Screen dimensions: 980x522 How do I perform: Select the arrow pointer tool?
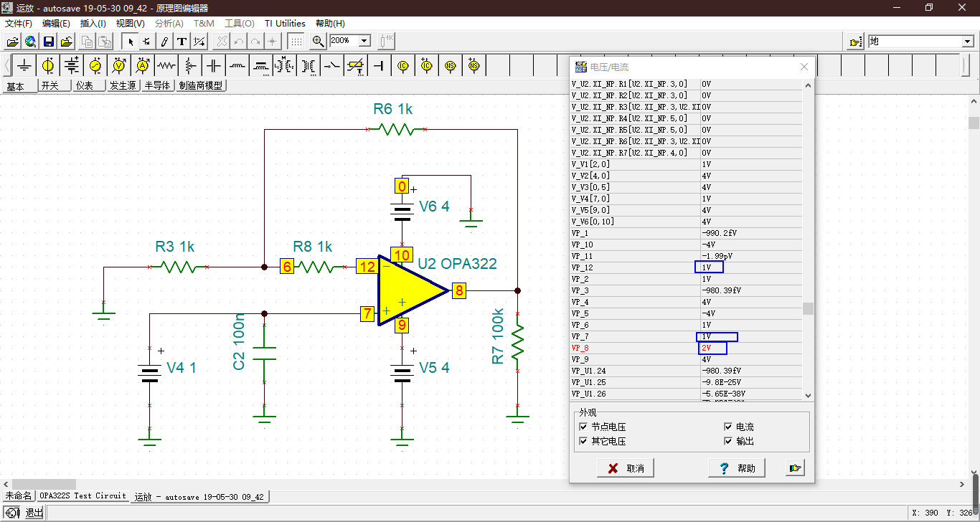[x=131, y=42]
